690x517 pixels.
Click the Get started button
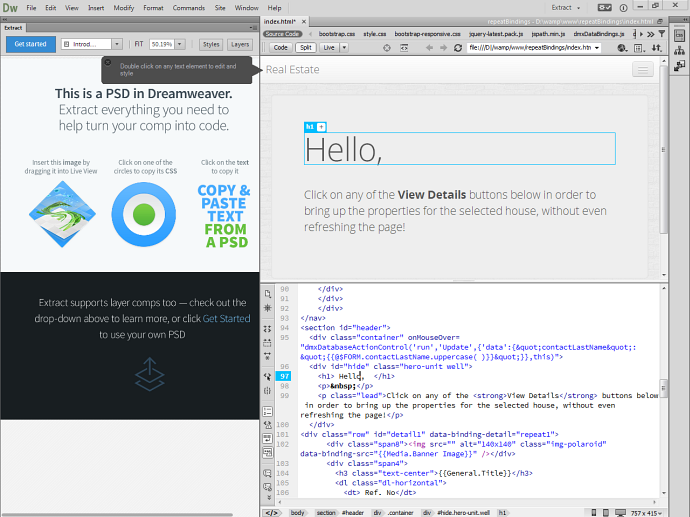click(x=30, y=44)
